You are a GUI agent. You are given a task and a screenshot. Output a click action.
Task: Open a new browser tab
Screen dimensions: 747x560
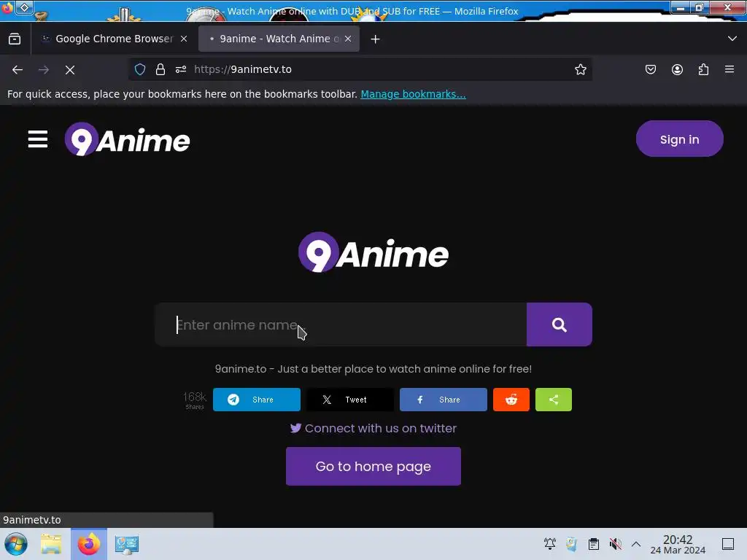pyautogui.click(x=376, y=39)
